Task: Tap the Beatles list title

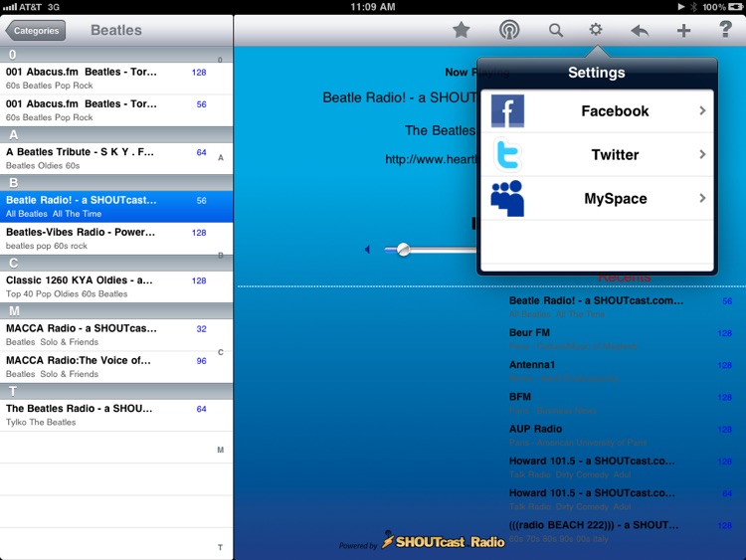Action: click(116, 30)
